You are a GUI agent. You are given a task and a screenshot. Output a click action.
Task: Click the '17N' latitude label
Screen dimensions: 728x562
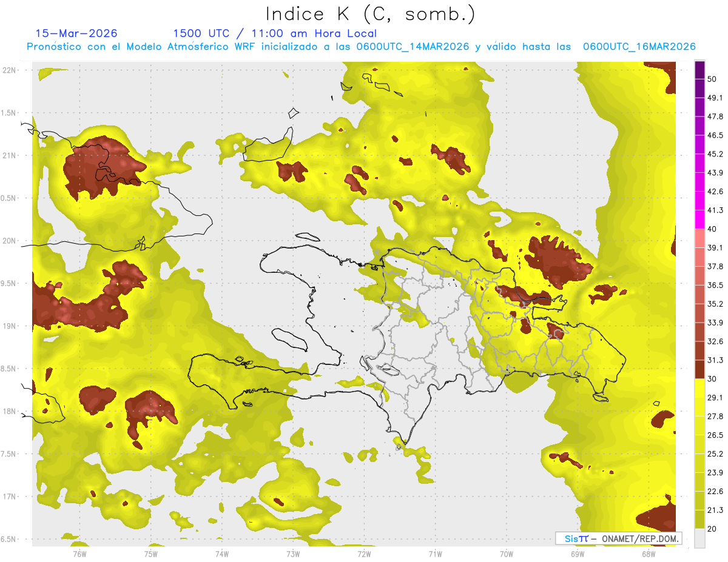pos(9,497)
